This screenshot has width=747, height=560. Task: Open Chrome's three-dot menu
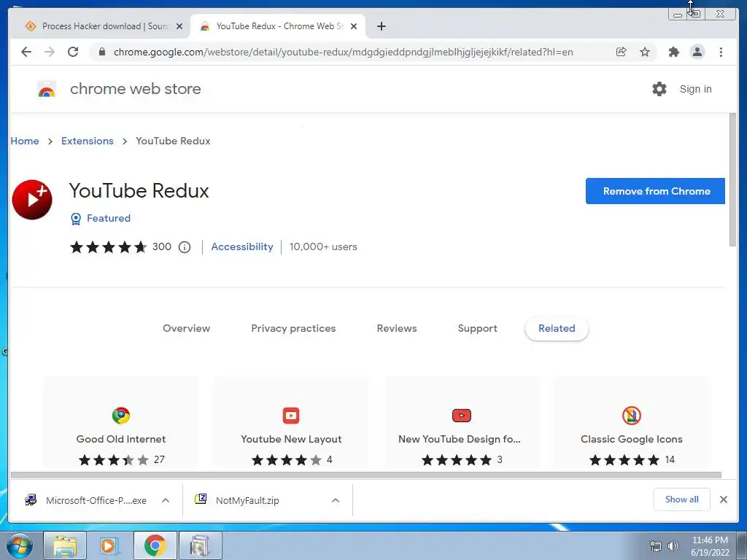click(721, 52)
